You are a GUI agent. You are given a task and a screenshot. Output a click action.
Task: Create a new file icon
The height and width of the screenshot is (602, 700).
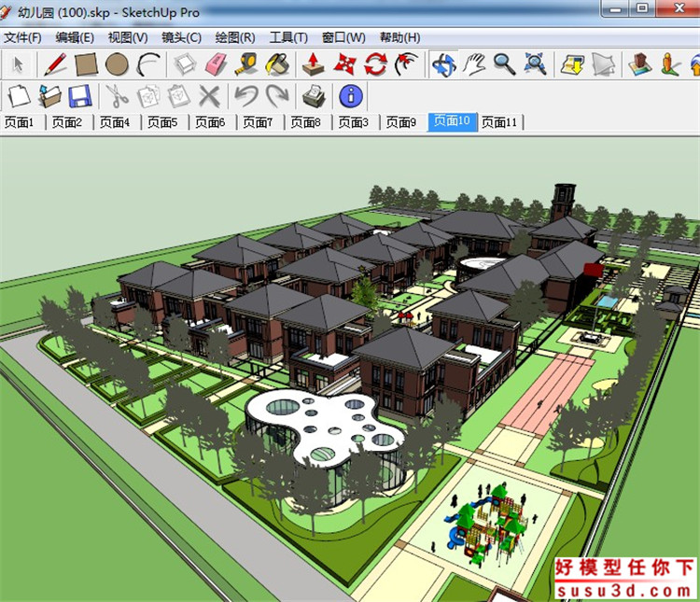(x=19, y=96)
